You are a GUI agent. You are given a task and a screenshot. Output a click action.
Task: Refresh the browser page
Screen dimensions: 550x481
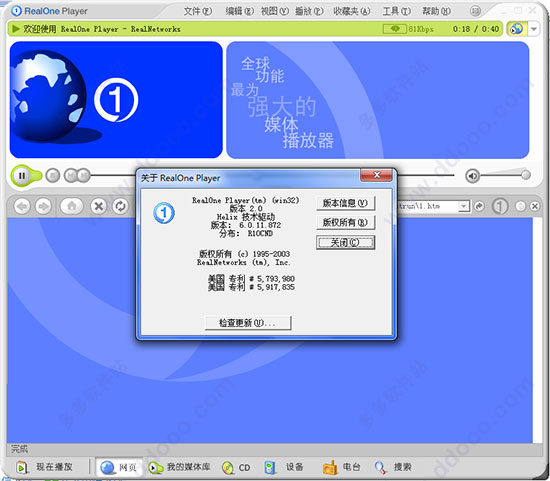coord(120,206)
